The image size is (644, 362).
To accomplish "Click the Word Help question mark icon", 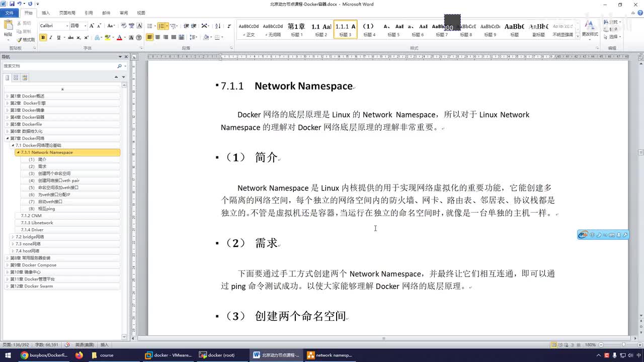I will pyautogui.click(x=639, y=13).
